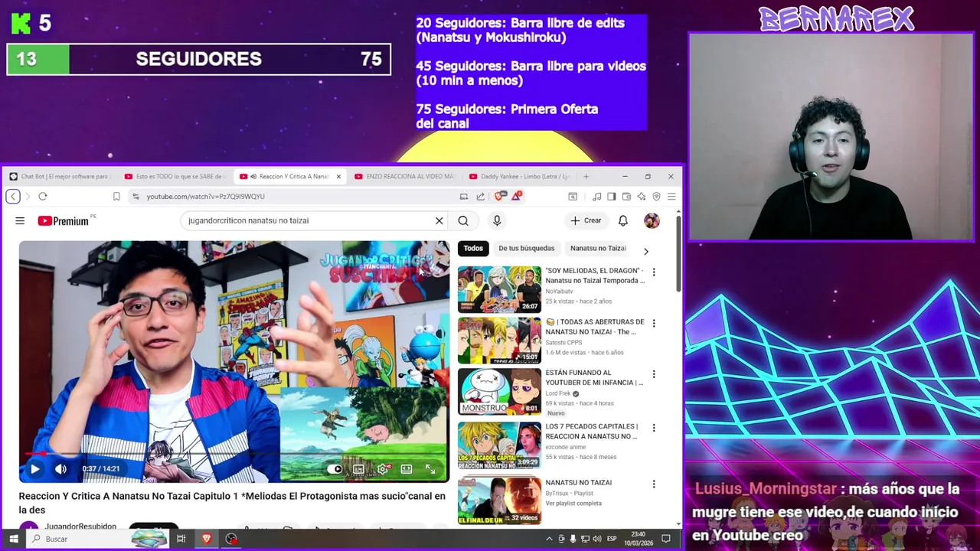
Task: Start voice search with the microphone
Action: coord(497,220)
